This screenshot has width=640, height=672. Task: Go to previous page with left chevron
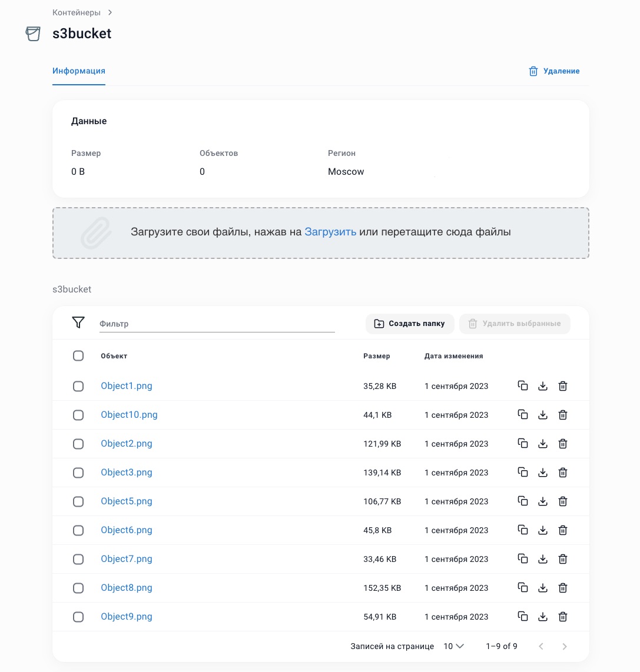pyautogui.click(x=541, y=646)
